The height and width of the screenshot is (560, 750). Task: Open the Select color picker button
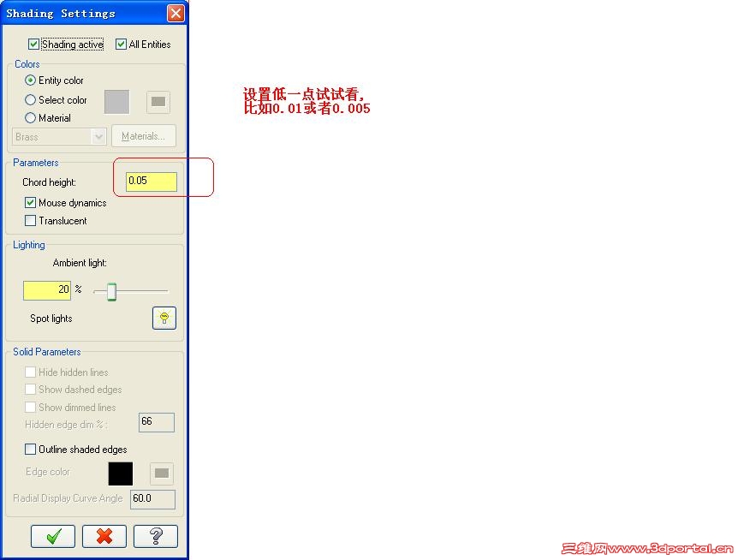[158, 101]
